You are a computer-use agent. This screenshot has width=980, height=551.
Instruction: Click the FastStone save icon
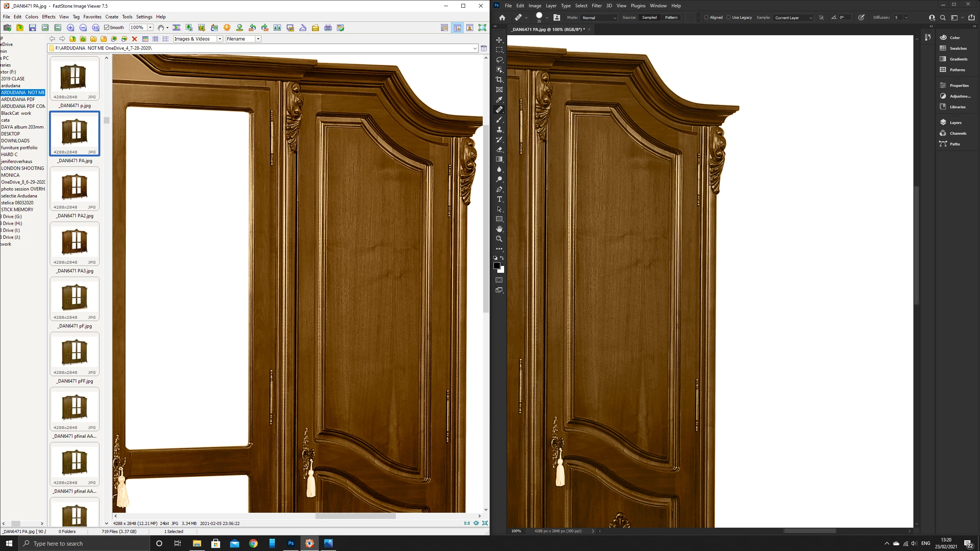click(x=33, y=28)
